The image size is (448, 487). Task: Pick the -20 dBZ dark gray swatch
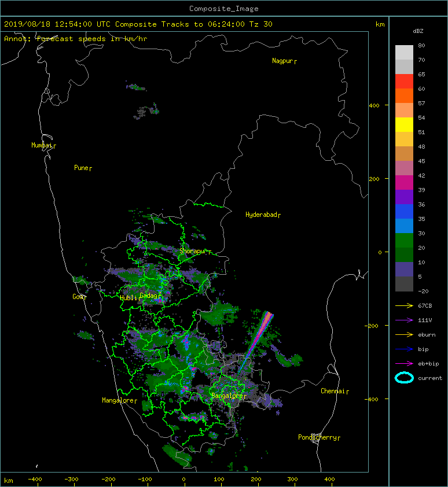tap(404, 284)
